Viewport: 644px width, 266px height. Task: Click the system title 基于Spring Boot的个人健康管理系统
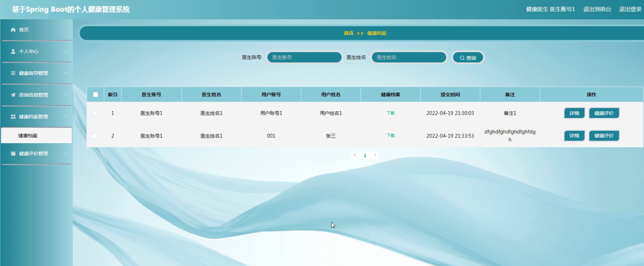(71, 9)
